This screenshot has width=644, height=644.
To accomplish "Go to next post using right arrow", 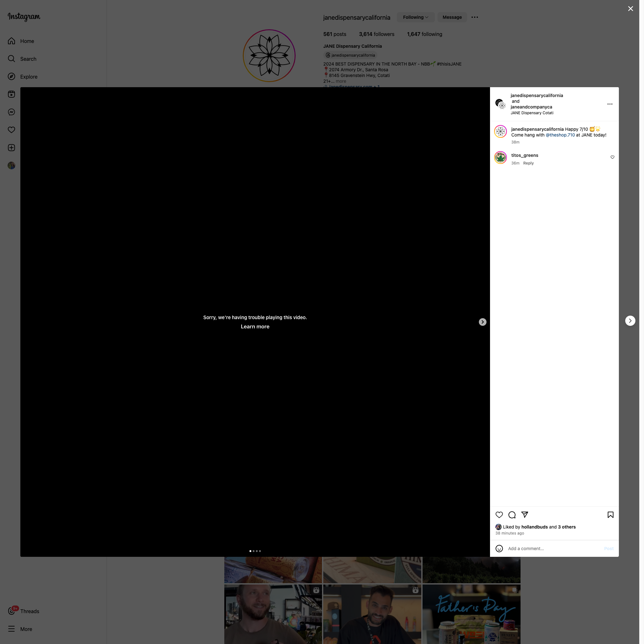I will pyautogui.click(x=630, y=321).
